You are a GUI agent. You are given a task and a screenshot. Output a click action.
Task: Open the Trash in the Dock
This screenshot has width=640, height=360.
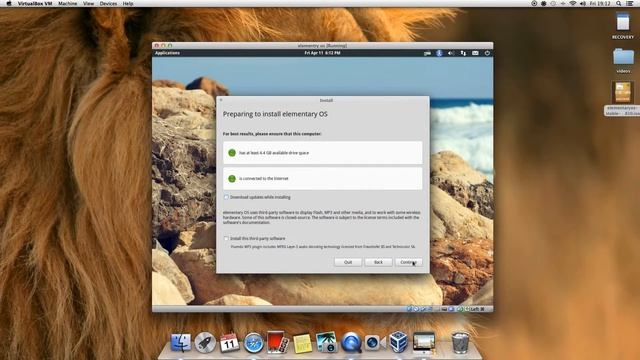pyautogui.click(x=460, y=342)
